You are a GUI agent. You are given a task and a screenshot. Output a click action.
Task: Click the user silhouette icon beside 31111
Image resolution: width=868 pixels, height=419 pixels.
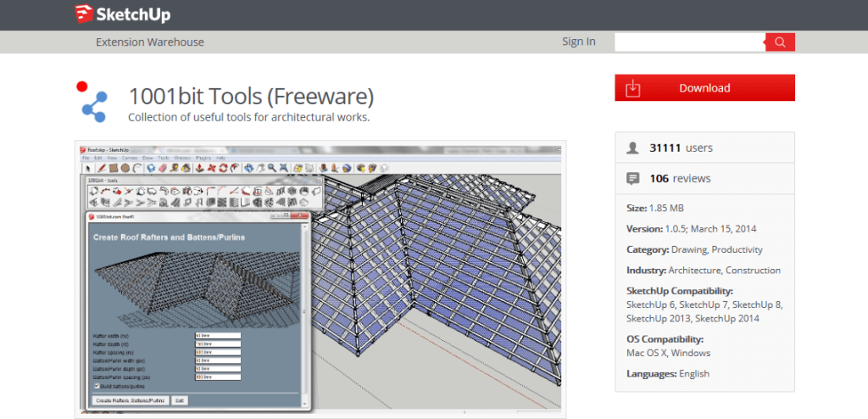(632, 148)
